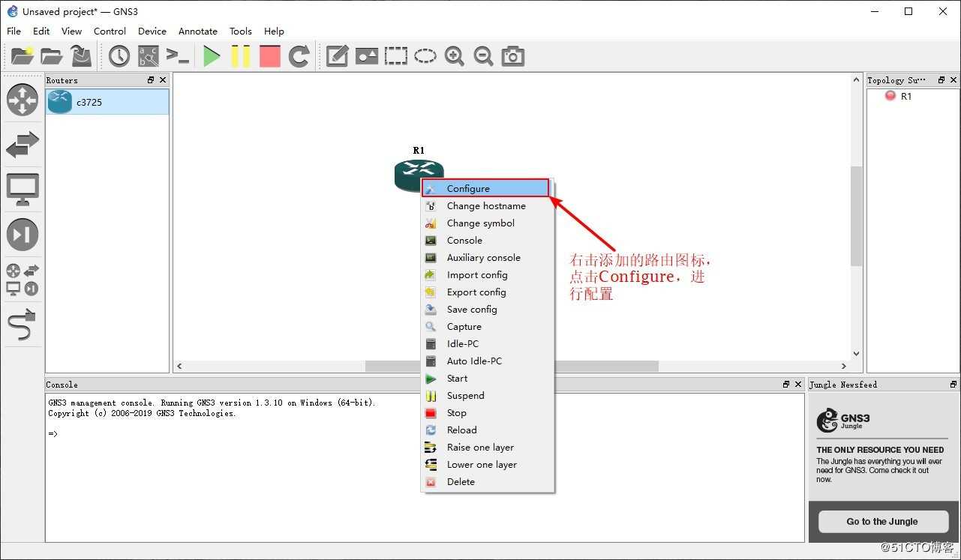Select the Draw a rectangle tool
The height and width of the screenshot is (560, 961).
pyautogui.click(x=395, y=56)
